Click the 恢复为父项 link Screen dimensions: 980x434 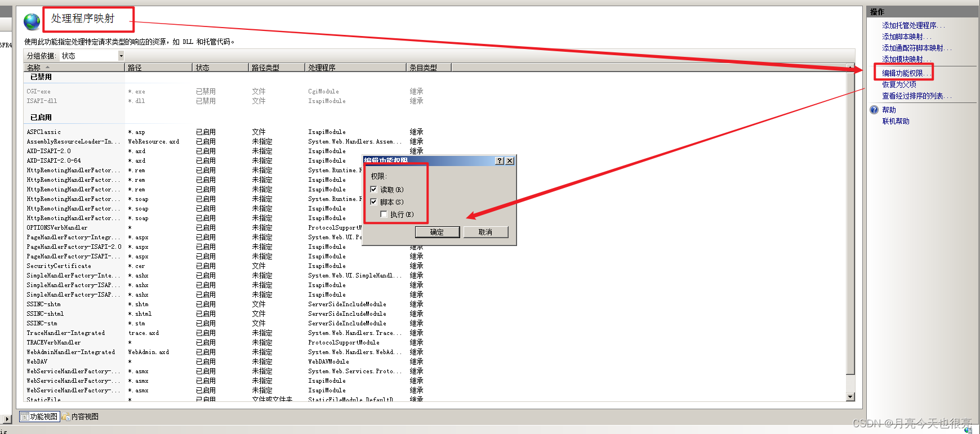tap(899, 84)
